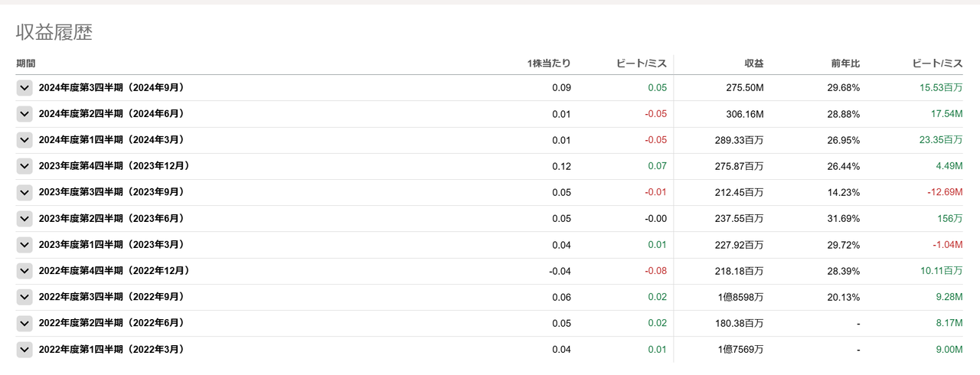The width and height of the screenshot is (980, 375).
Task: Expand the 2024年度第2四半期 (2024年6月) row
Action: tap(24, 114)
